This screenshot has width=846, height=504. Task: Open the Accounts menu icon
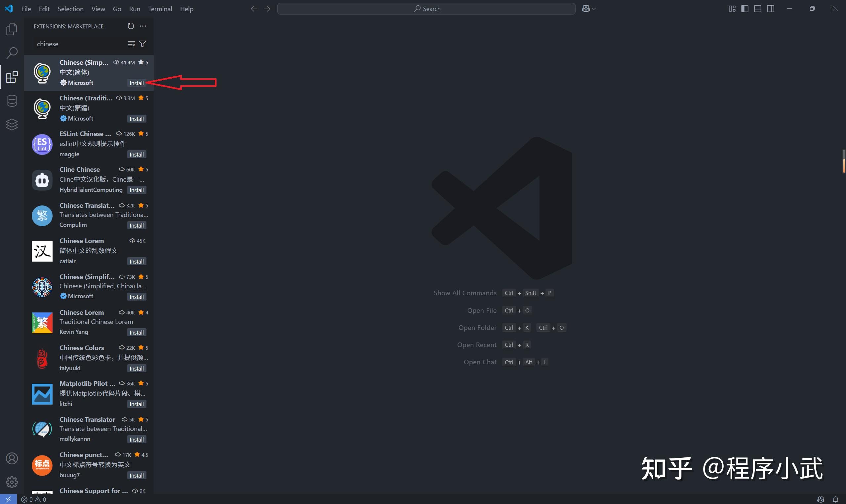[x=12, y=458]
